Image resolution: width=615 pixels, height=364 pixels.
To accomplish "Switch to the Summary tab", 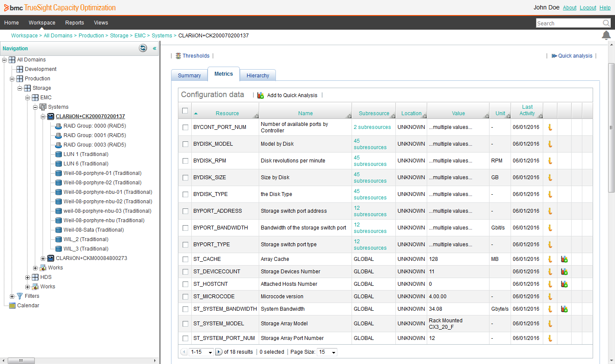I will tap(190, 75).
